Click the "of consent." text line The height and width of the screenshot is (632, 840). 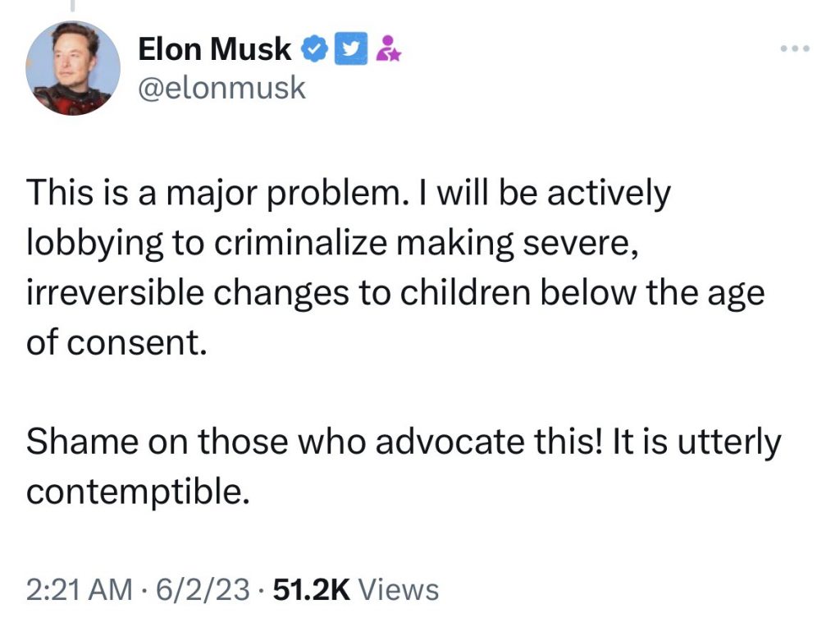click(113, 341)
